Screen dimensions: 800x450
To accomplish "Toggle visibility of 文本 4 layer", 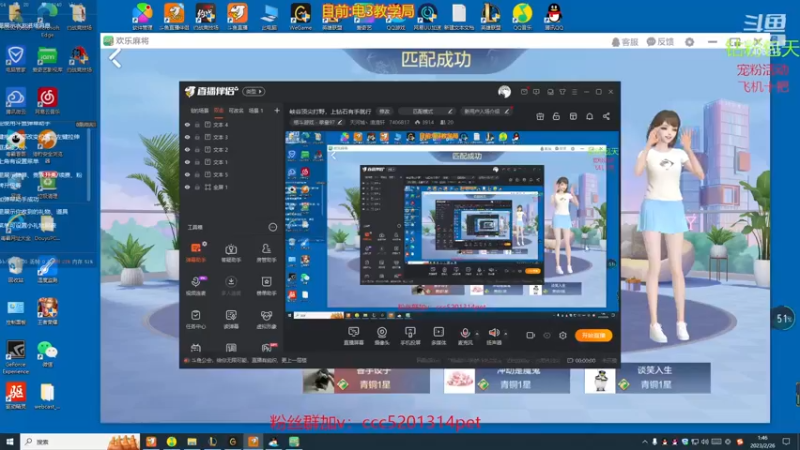I will [187, 124].
